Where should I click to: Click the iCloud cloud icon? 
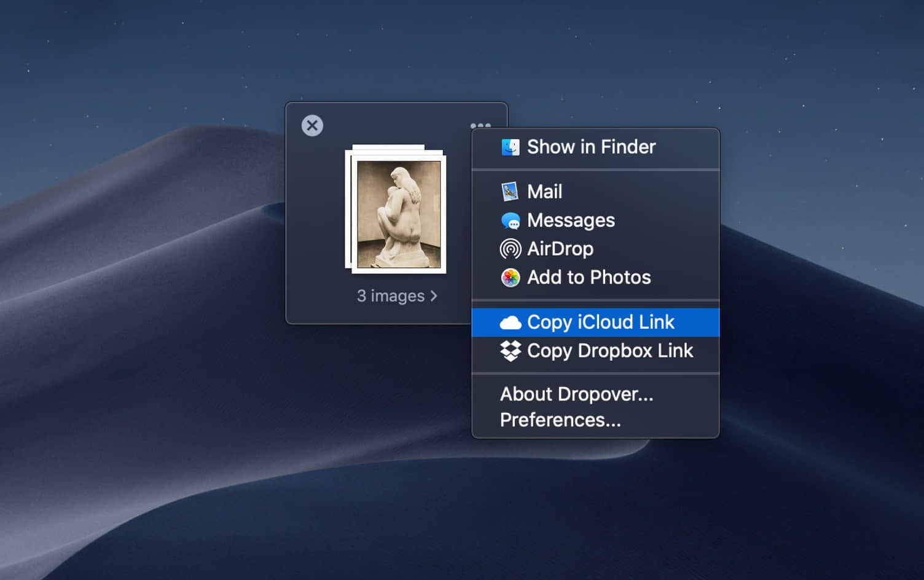[511, 323]
